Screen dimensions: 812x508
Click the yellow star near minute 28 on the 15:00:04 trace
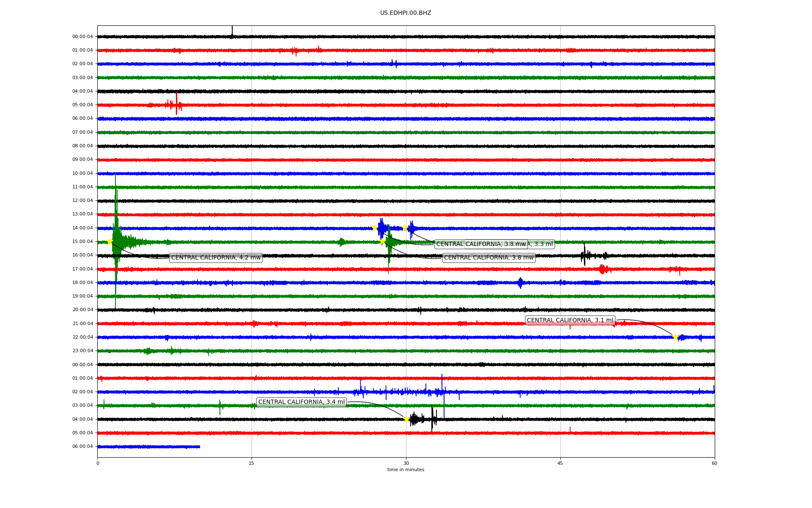point(382,241)
